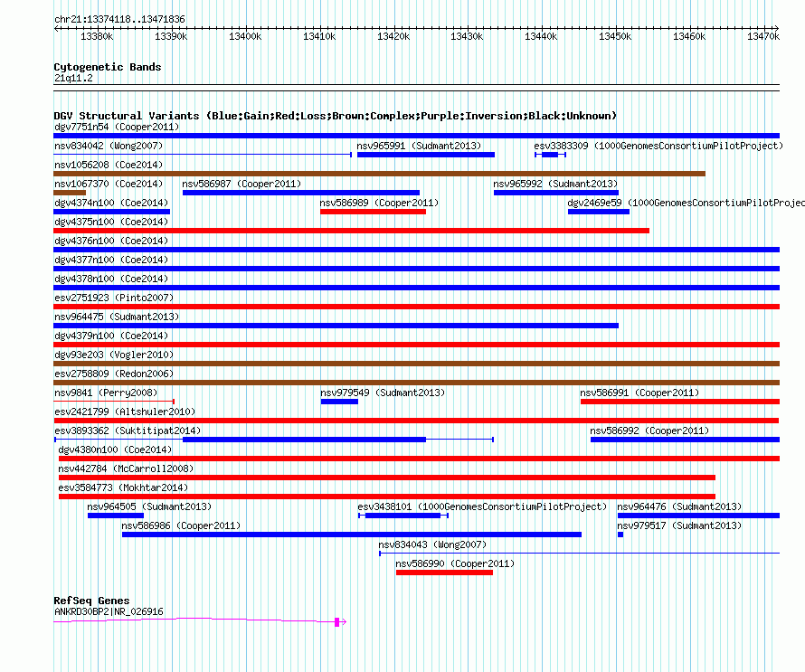Click the brown nsv1067370 complex bar
Image resolution: width=805 pixels, height=672 pixels.
(70, 193)
